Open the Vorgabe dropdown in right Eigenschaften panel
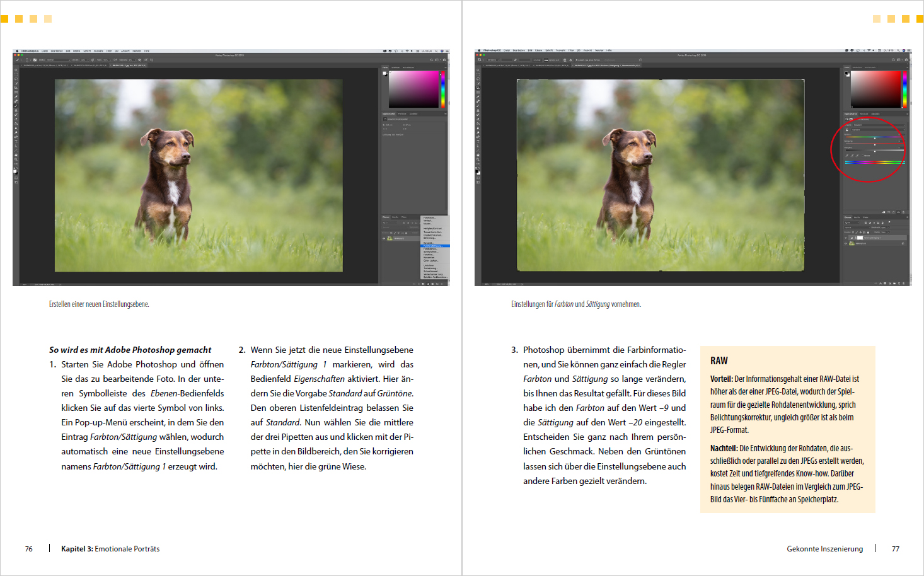924x576 pixels. (x=879, y=125)
